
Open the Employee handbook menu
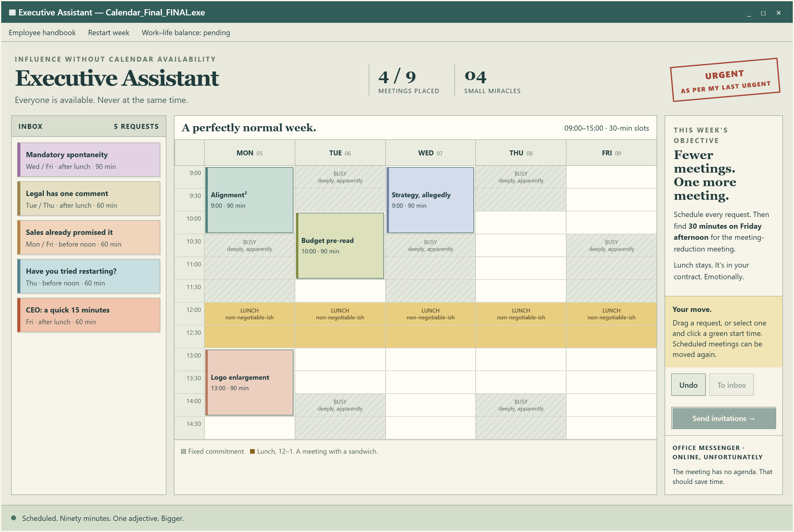(x=42, y=33)
